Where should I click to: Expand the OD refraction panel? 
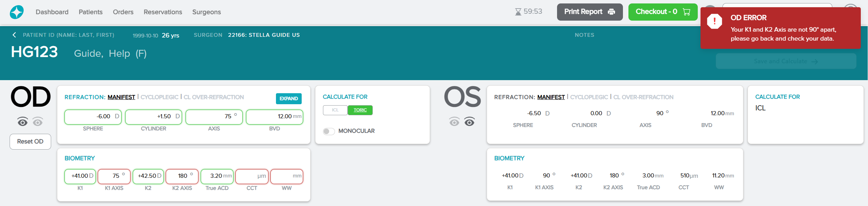pos(289,98)
